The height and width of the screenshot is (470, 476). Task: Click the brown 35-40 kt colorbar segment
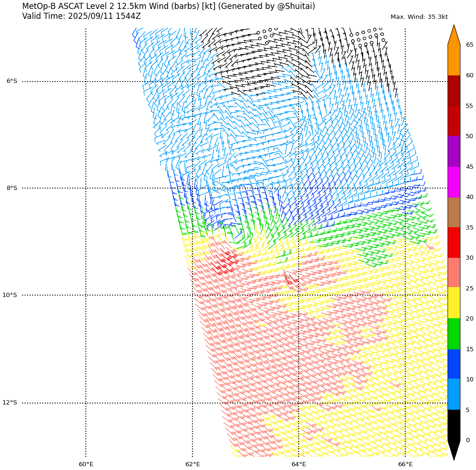point(454,213)
